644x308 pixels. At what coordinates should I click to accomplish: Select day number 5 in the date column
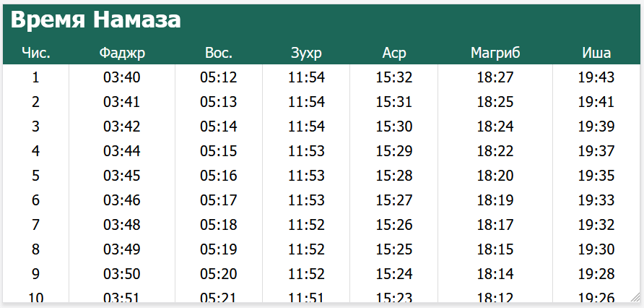tap(36, 176)
